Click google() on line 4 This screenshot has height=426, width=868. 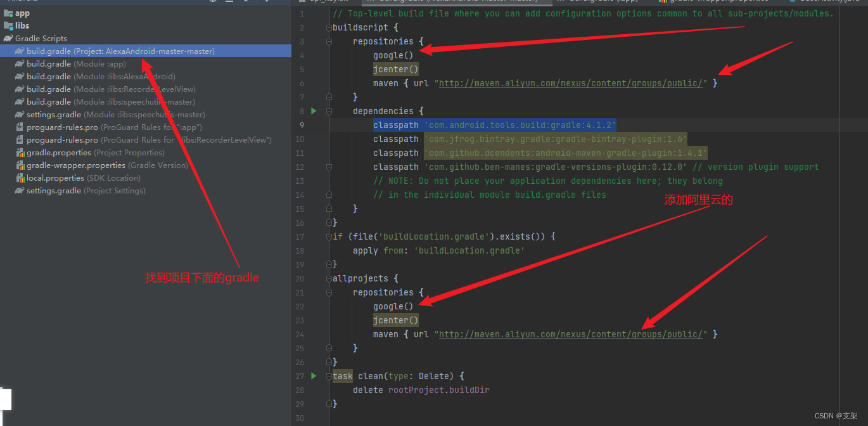point(393,55)
